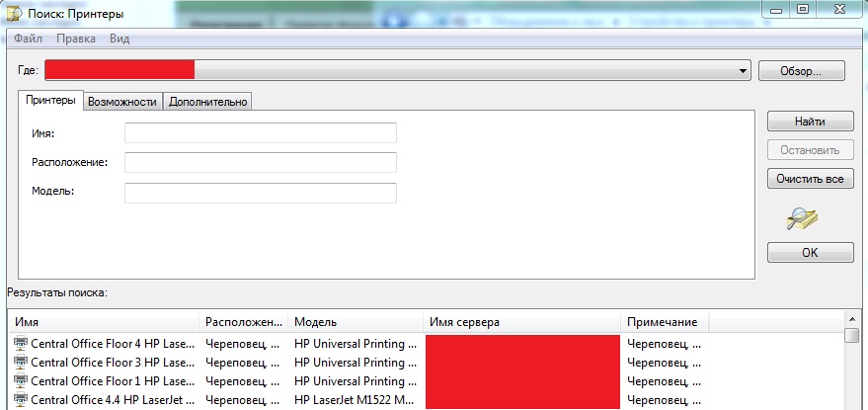Click printer icon for Central Office 4.4
The width and height of the screenshot is (868, 410).
coord(21,399)
